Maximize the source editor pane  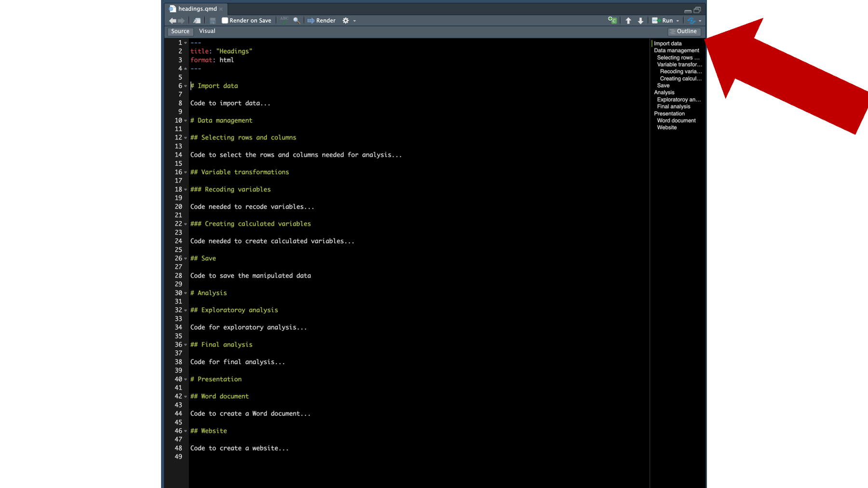[697, 10]
